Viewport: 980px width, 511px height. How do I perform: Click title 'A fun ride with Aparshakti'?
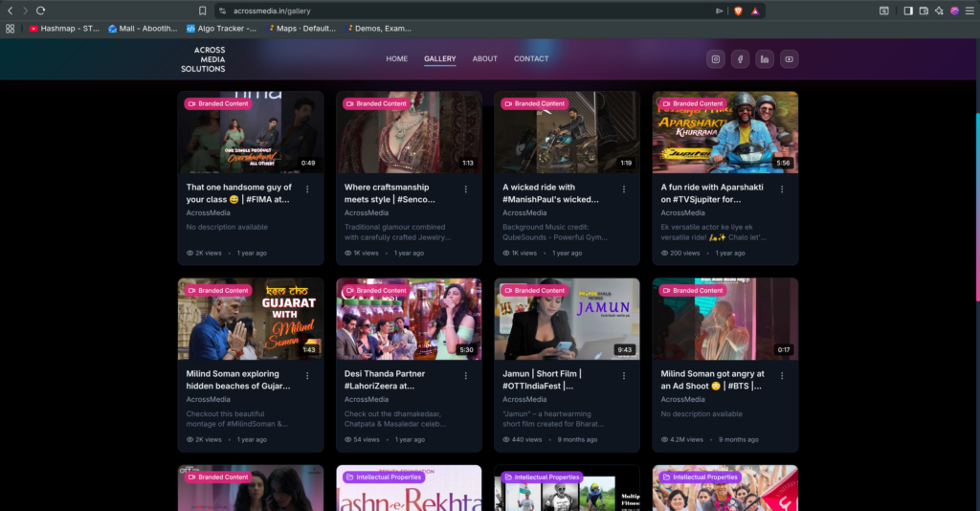pyautogui.click(x=712, y=193)
